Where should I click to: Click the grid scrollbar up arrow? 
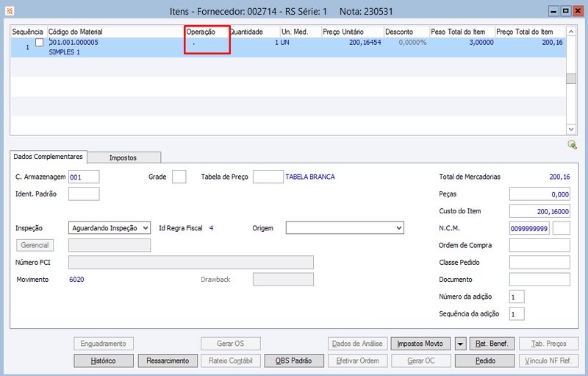click(571, 32)
